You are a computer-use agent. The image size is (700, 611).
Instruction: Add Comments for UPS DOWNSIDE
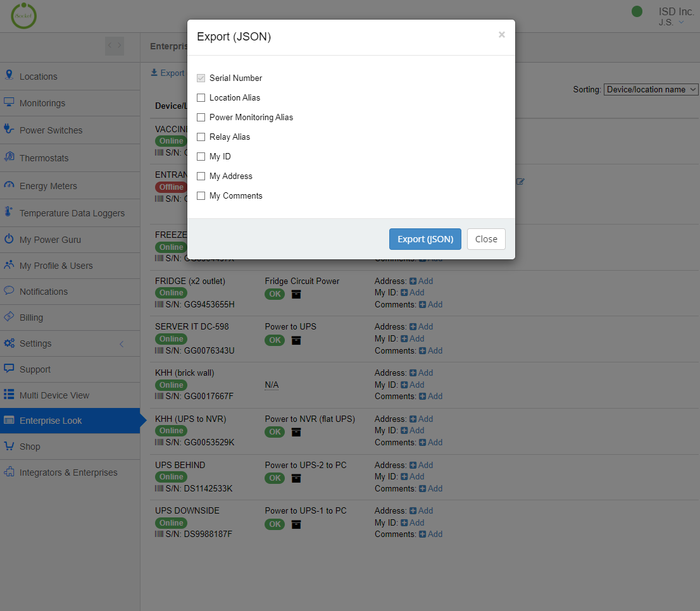click(431, 534)
